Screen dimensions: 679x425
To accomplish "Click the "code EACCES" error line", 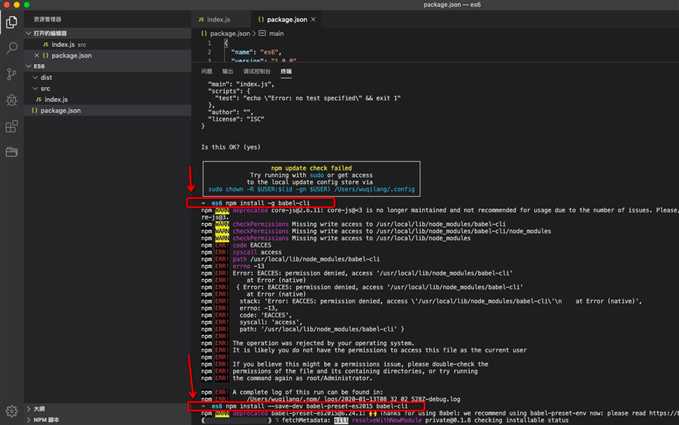I will point(252,245).
